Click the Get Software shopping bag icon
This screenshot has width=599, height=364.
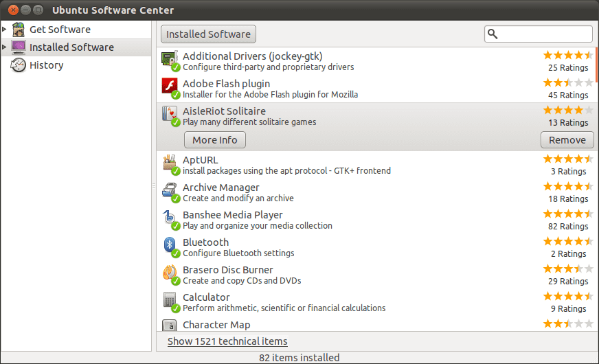19,30
